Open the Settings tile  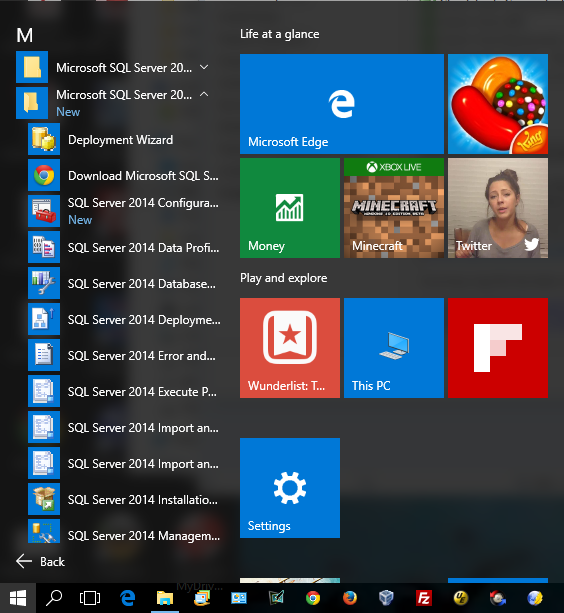coord(290,488)
